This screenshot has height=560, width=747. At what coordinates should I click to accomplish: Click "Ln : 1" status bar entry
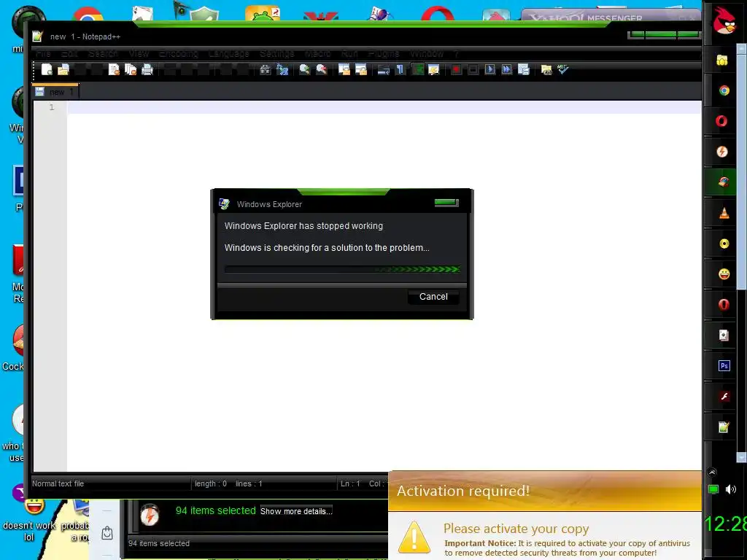click(350, 483)
